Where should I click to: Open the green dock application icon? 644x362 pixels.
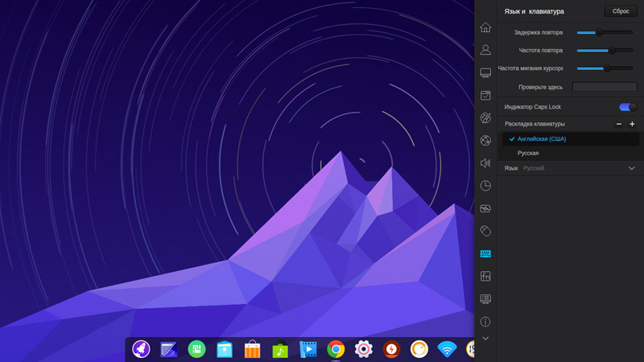click(x=196, y=349)
